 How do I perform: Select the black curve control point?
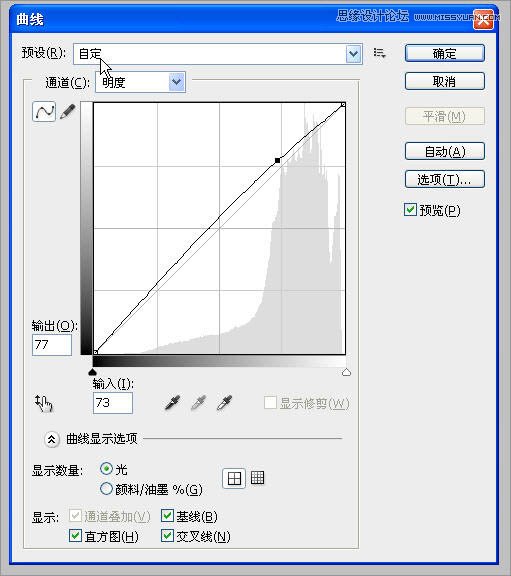(x=277, y=160)
